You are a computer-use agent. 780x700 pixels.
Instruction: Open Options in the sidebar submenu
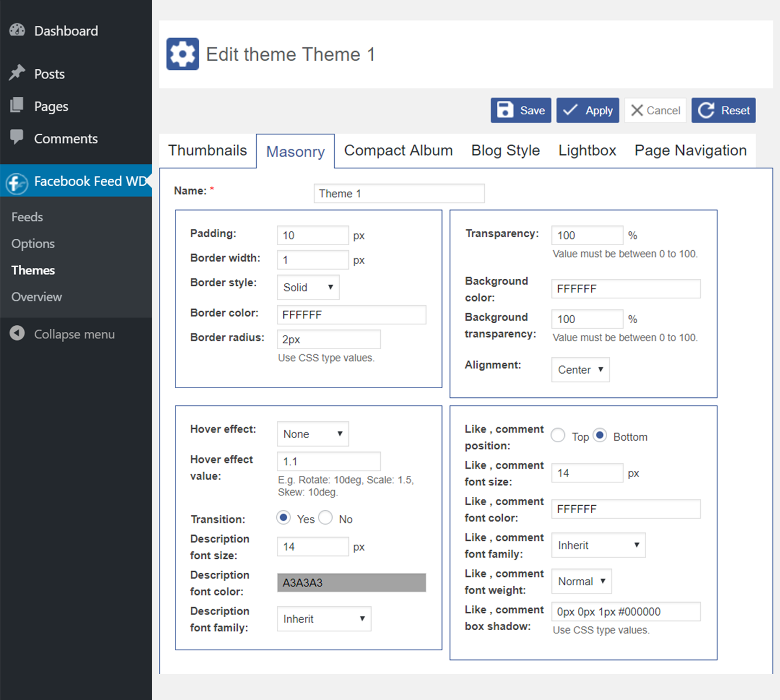click(33, 244)
